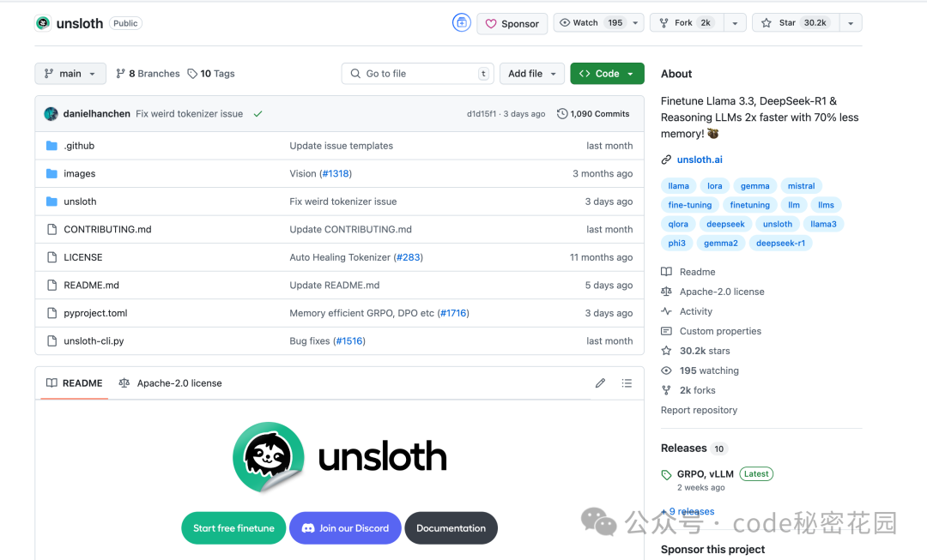The width and height of the screenshot is (927, 560).
Task: Open the .github folder
Action: [x=79, y=145]
